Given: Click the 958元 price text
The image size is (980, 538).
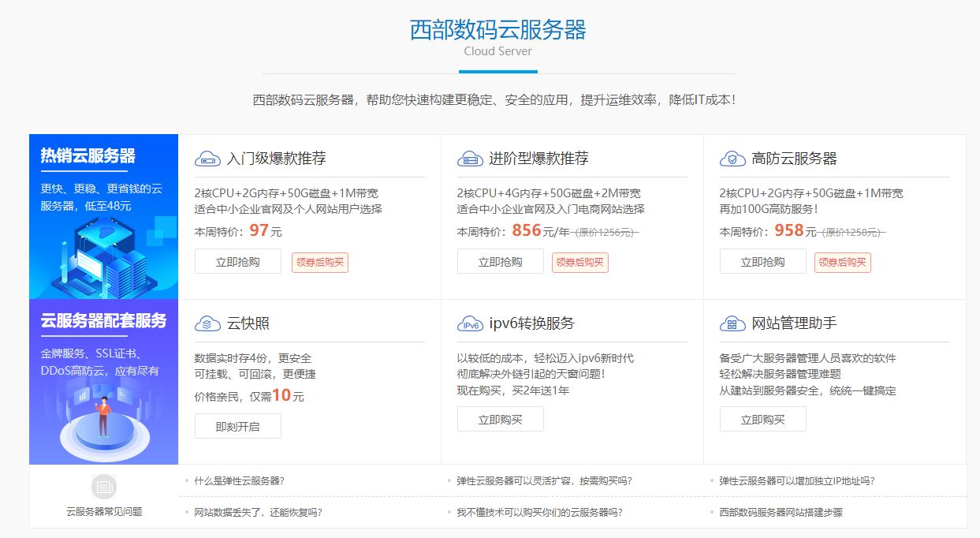Looking at the screenshot, I should pyautogui.click(x=795, y=230).
